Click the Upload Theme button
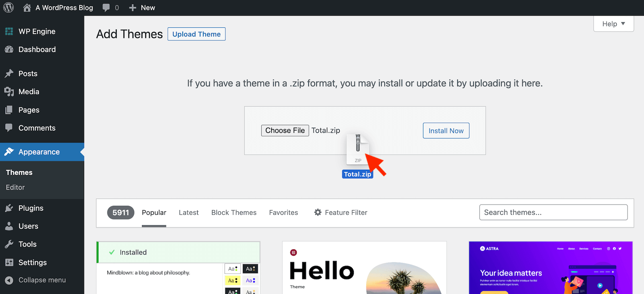This screenshot has height=294, width=644. [x=196, y=34]
